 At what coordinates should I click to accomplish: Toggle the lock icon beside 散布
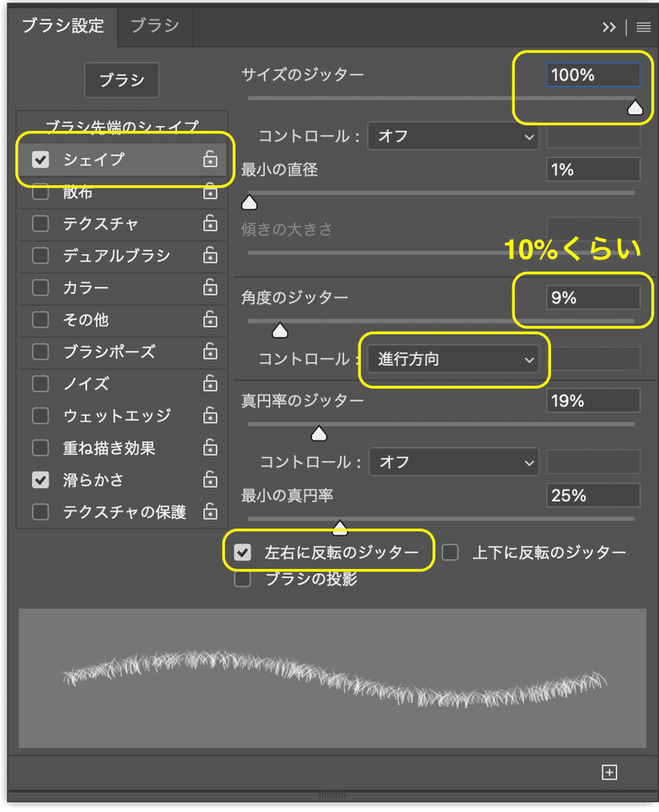210,191
